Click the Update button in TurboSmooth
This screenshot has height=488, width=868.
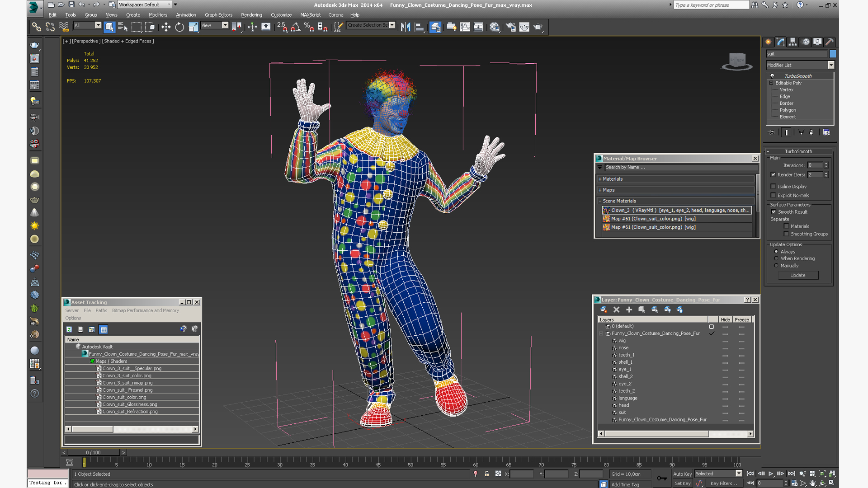798,275
